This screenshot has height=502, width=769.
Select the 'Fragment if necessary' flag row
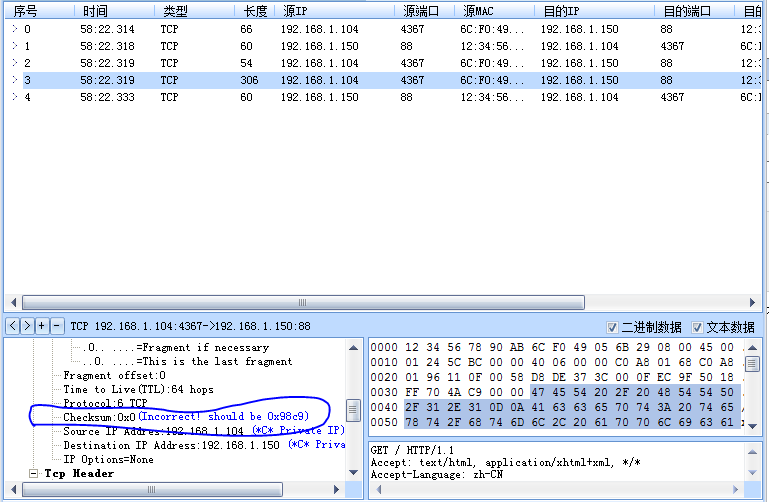176,348
